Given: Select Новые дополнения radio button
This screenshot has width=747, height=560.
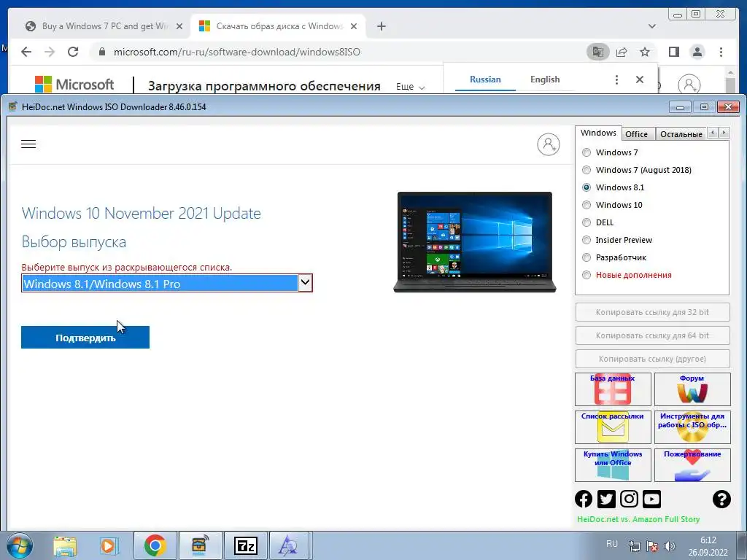Looking at the screenshot, I should [587, 275].
